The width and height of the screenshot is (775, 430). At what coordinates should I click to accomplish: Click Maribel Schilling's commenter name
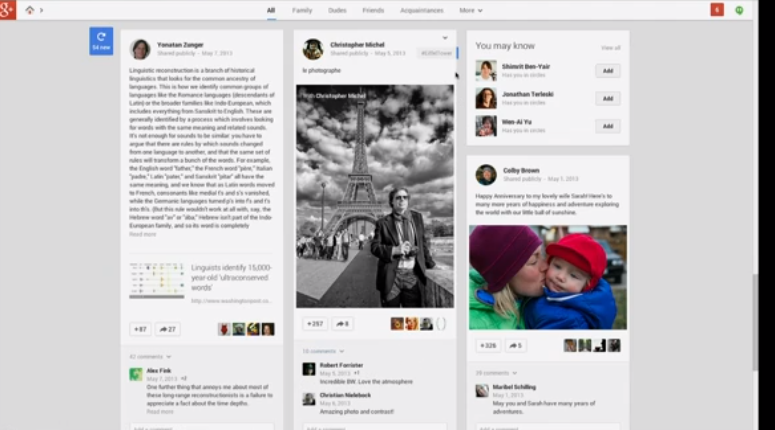[x=514, y=387]
